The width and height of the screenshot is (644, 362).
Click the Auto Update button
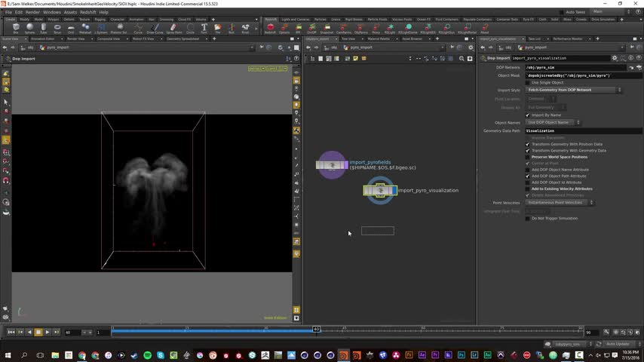click(x=618, y=344)
